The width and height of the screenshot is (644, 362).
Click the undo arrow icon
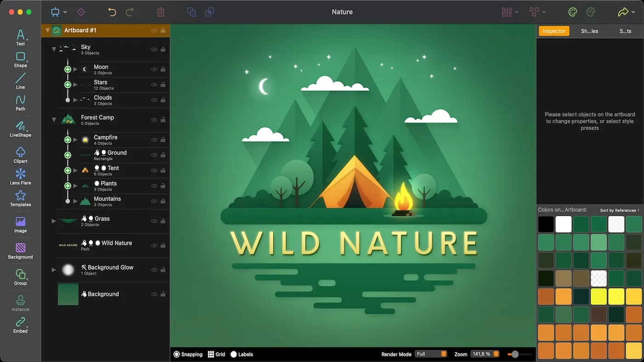point(112,12)
